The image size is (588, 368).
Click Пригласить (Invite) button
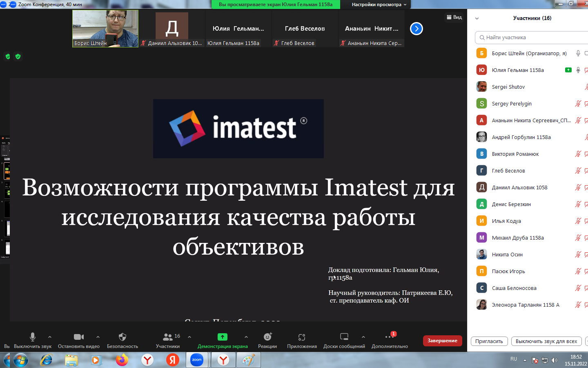(x=489, y=341)
